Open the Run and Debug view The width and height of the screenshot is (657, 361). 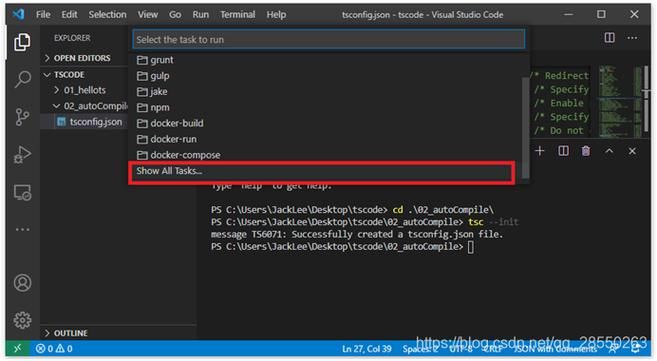click(x=22, y=155)
